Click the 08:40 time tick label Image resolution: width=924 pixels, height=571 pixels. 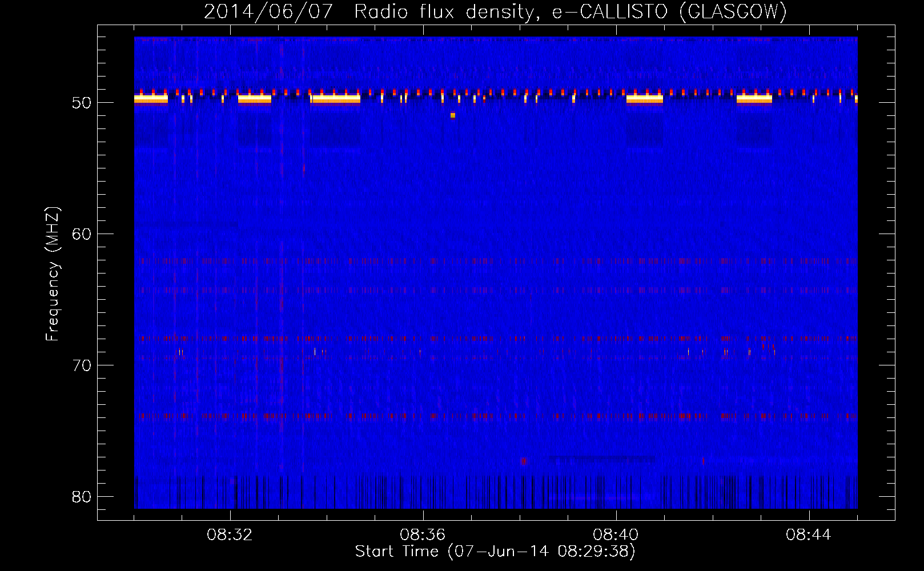coord(616,535)
